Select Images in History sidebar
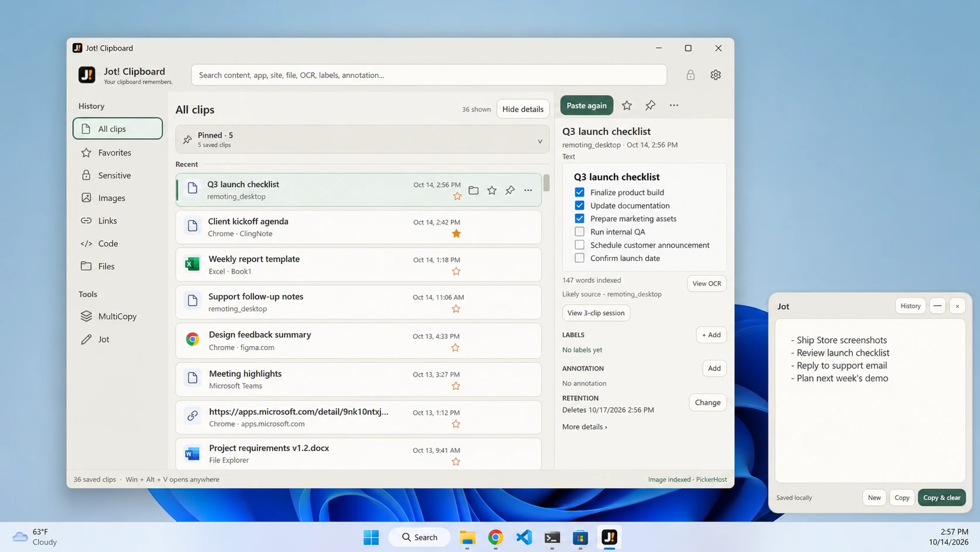The image size is (980, 552). tap(117, 198)
